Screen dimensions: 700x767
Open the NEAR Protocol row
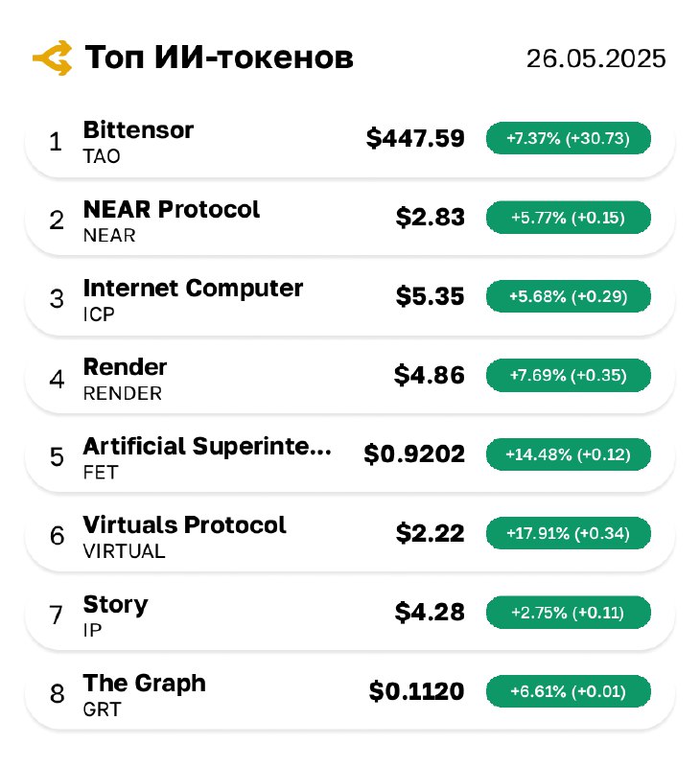pyautogui.click(x=350, y=221)
